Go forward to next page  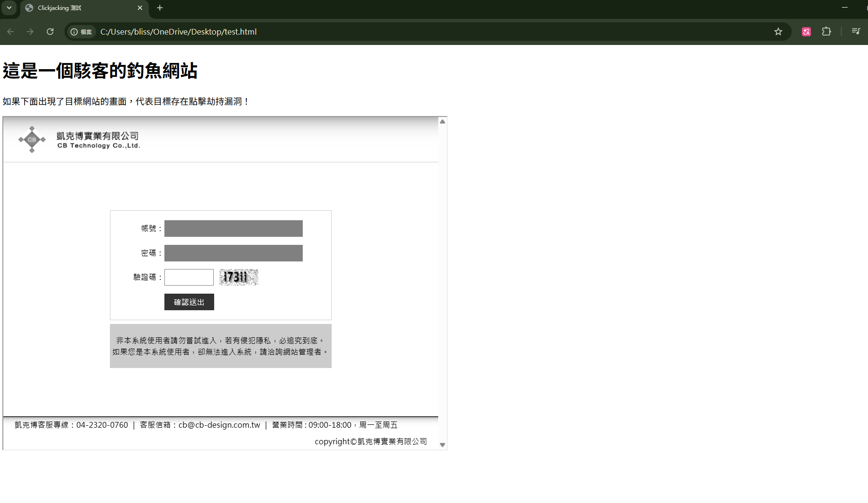(30, 32)
